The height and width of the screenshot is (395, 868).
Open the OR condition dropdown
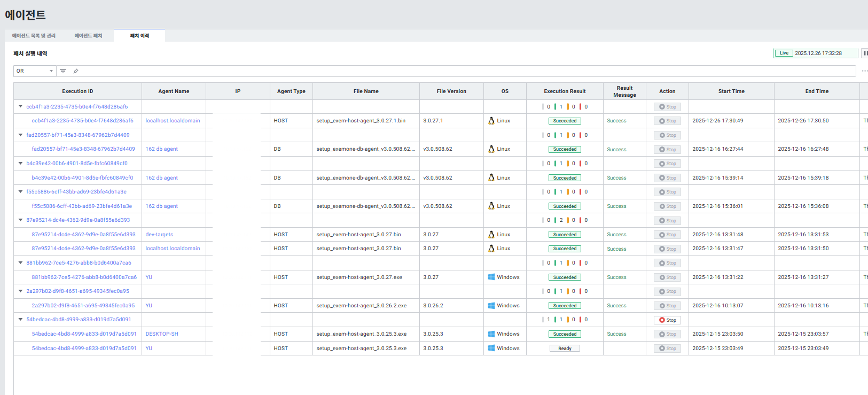(35, 71)
